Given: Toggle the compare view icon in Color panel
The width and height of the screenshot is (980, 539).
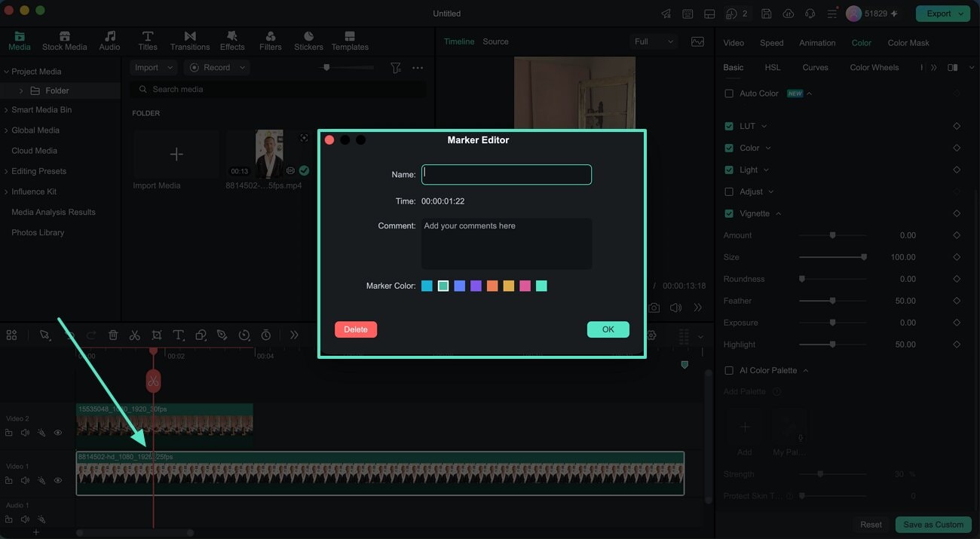Looking at the screenshot, I should pos(953,67).
